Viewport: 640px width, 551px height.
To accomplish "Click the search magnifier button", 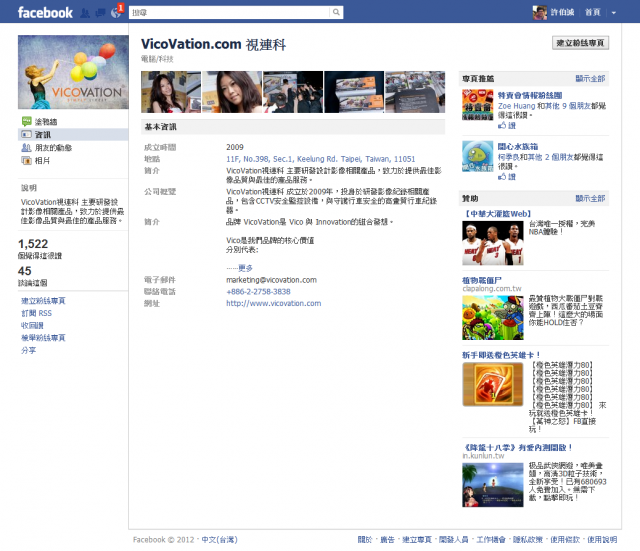I will click(x=336, y=12).
